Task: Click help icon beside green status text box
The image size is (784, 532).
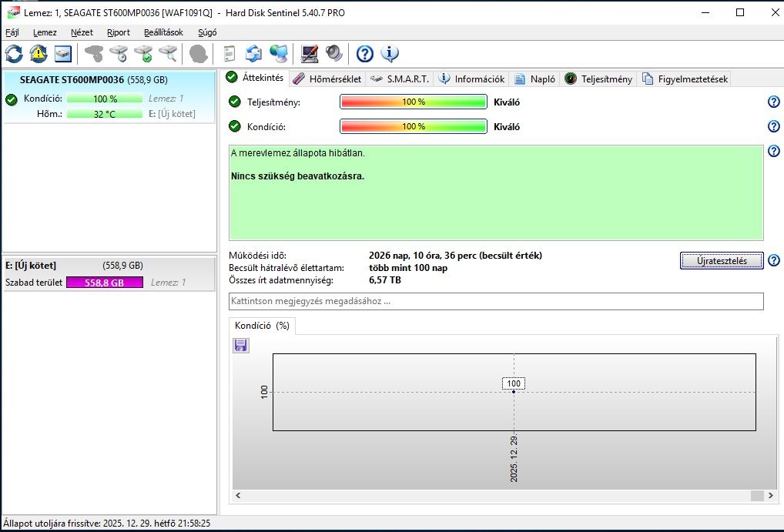Action: 773,150
